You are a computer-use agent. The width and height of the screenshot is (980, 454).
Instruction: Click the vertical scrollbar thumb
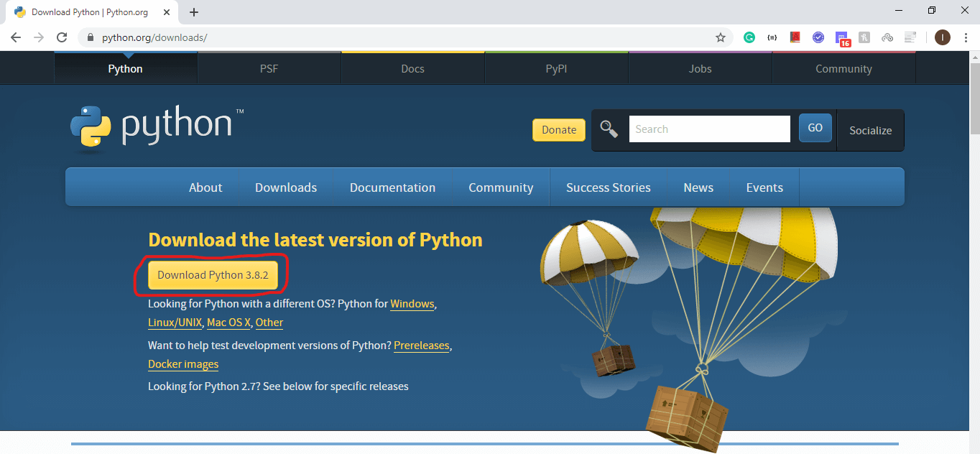(974, 99)
